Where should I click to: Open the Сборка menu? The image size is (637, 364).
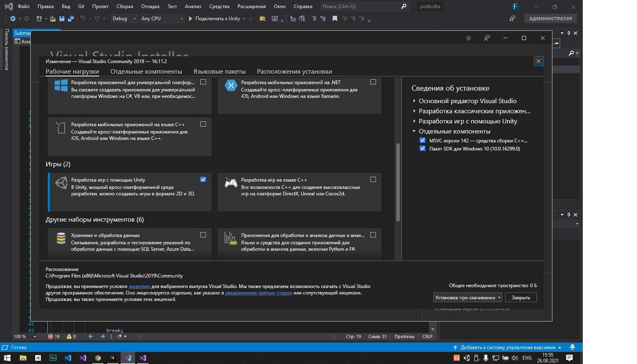(125, 6)
